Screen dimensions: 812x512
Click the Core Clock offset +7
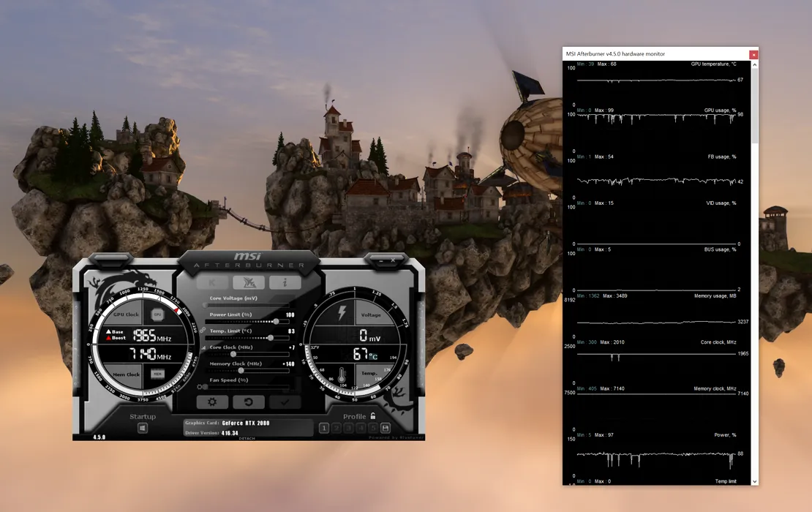pos(292,347)
